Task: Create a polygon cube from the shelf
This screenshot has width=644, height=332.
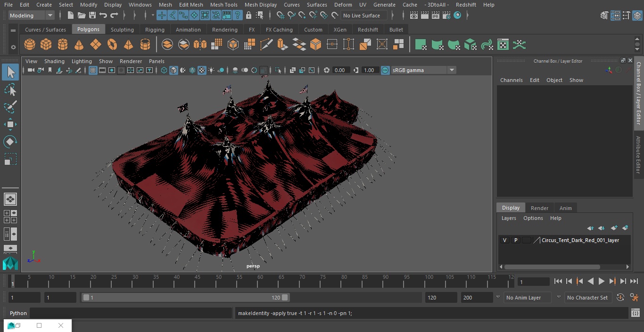Action: coord(46,45)
